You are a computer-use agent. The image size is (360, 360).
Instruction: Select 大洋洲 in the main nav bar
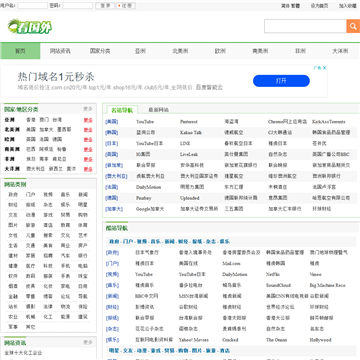[x=340, y=51]
